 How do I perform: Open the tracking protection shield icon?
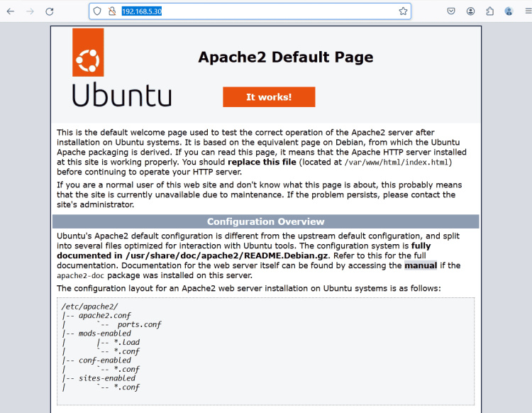click(x=98, y=11)
